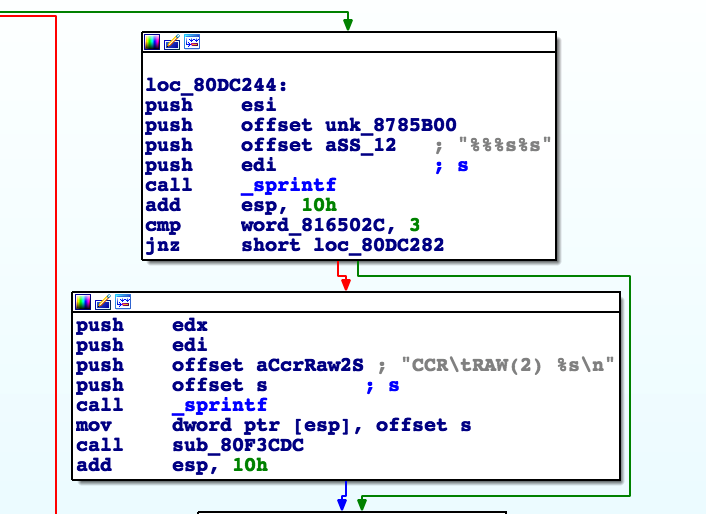Select 'add esp, 10h' in lower block

coord(172,465)
